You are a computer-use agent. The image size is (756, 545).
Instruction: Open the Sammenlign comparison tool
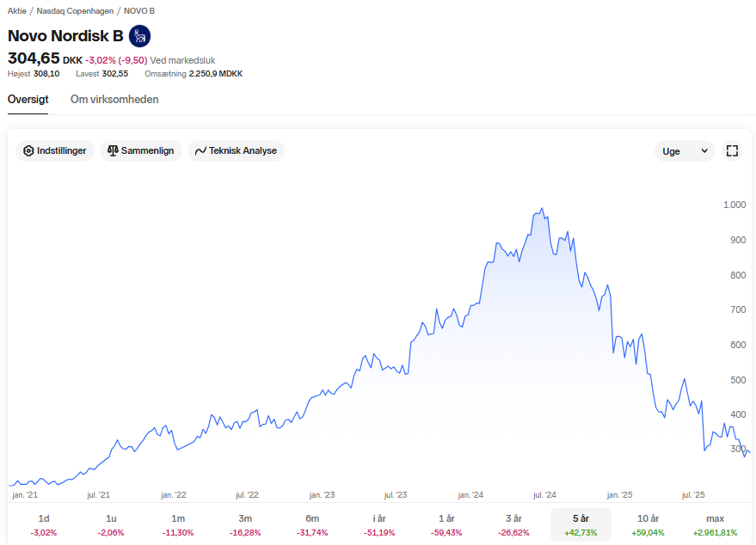pos(141,150)
